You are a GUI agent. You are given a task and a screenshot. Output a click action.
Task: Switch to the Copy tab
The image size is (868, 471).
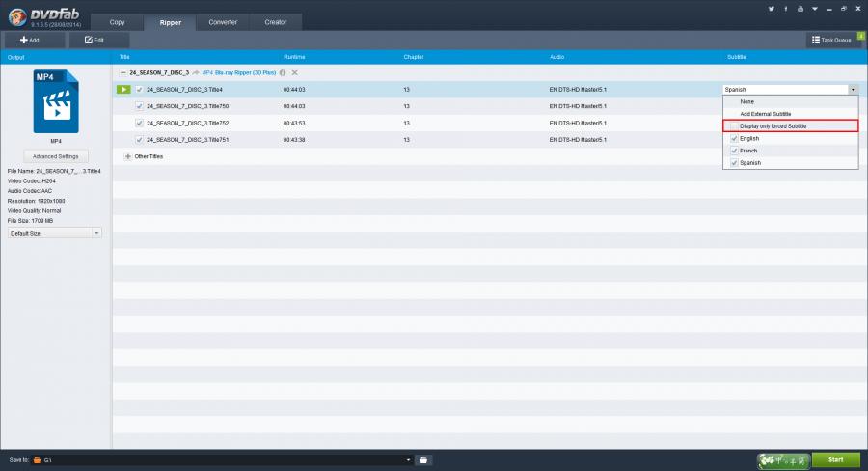[117, 22]
